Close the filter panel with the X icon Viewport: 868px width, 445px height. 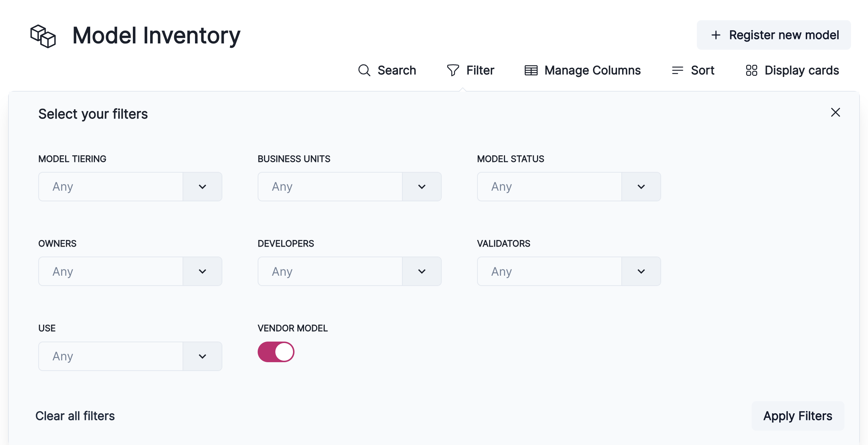pos(836,113)
